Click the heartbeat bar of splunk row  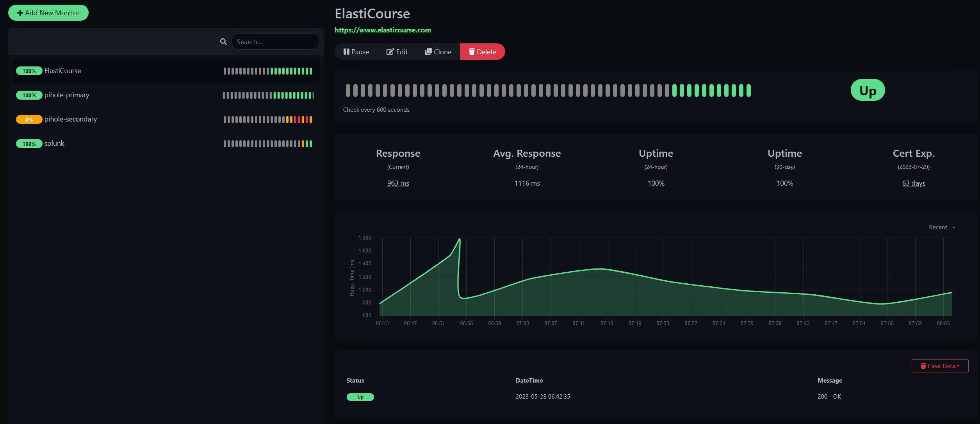coord(268,144)
